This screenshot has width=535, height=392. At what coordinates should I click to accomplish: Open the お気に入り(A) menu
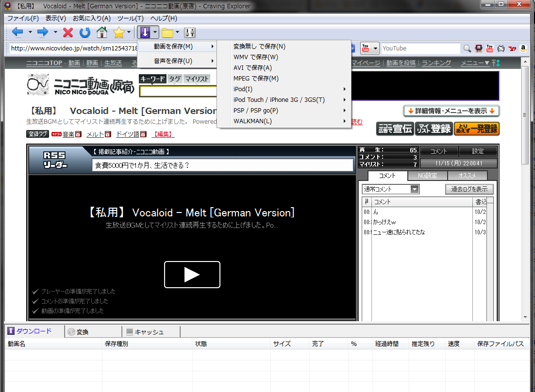coord(91,18)
